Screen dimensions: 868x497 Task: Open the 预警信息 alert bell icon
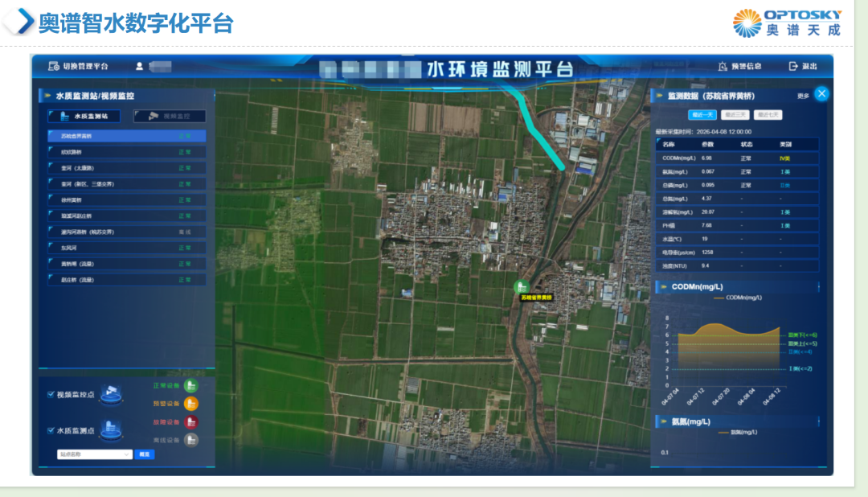tap(723, 66)
